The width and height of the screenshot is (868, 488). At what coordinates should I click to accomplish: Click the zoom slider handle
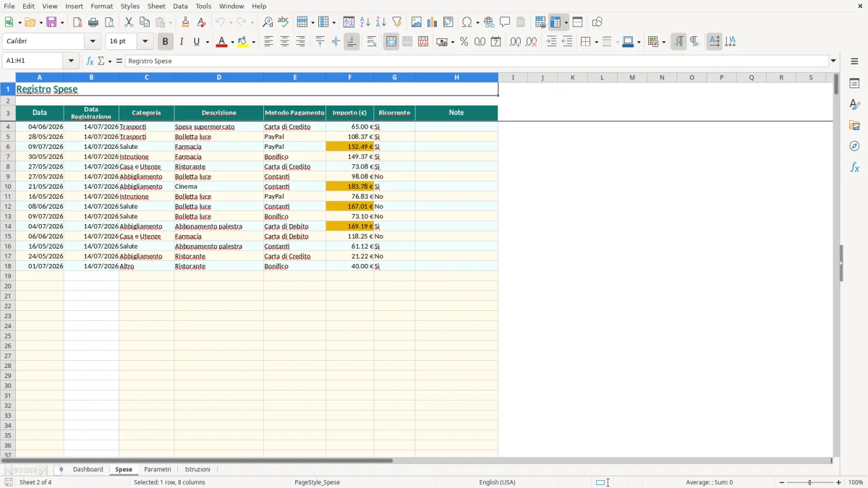(x=810, y=482)
